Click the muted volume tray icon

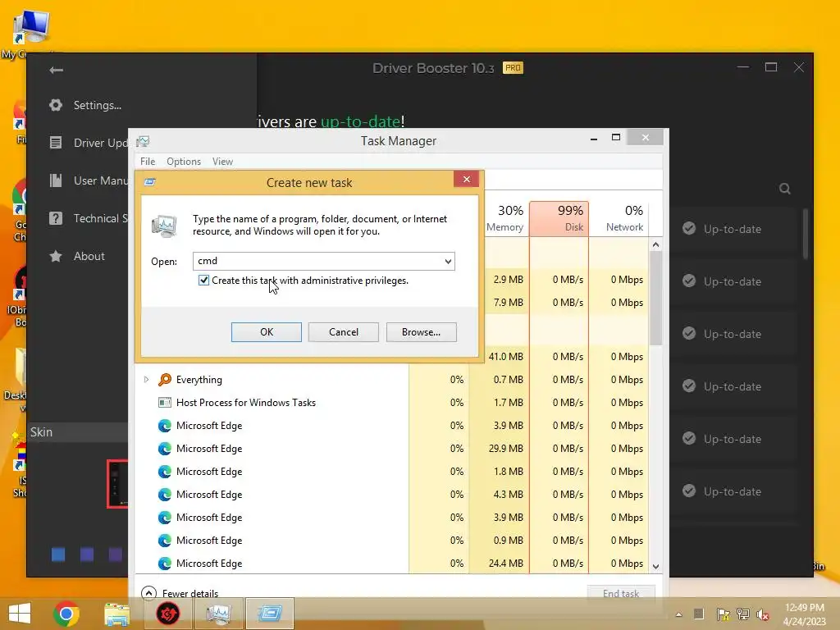click(762, 614)
